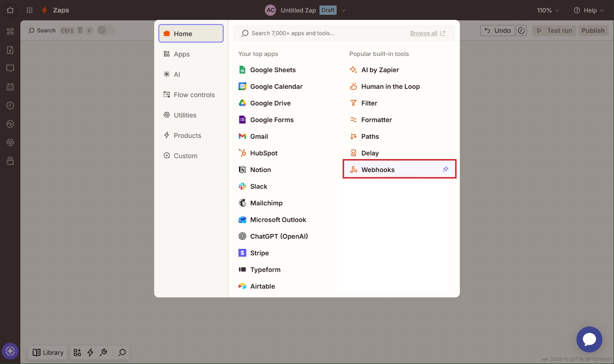The width and height of the screenshot is (614, 364).
Task: Select Google Drive in the app list
Action: click(264, 103)
